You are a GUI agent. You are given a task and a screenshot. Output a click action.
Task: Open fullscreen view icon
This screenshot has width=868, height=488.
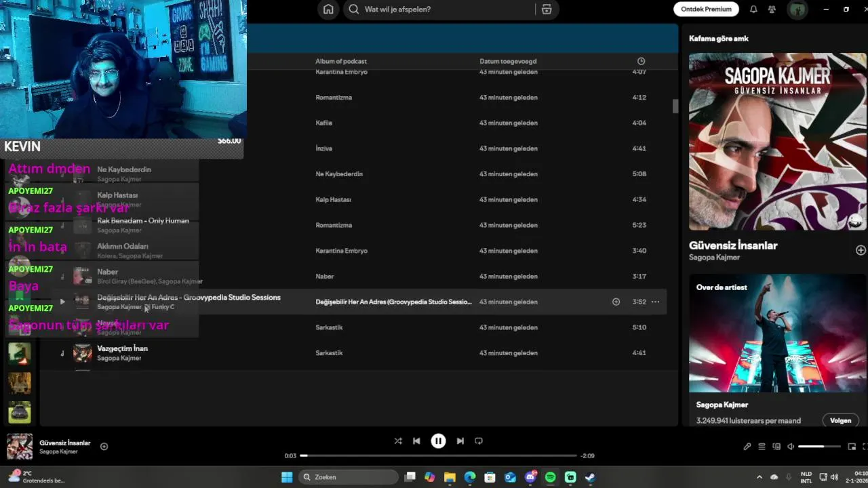coord(865,447)
